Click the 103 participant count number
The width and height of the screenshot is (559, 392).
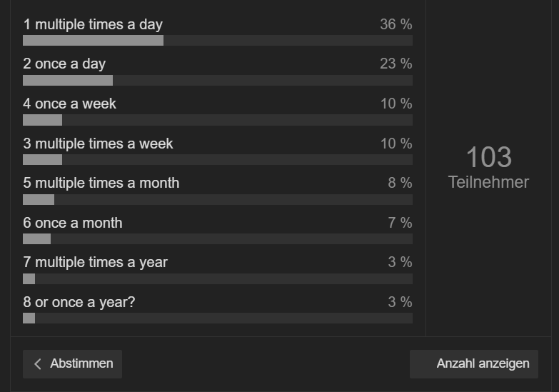click(489, 157)
